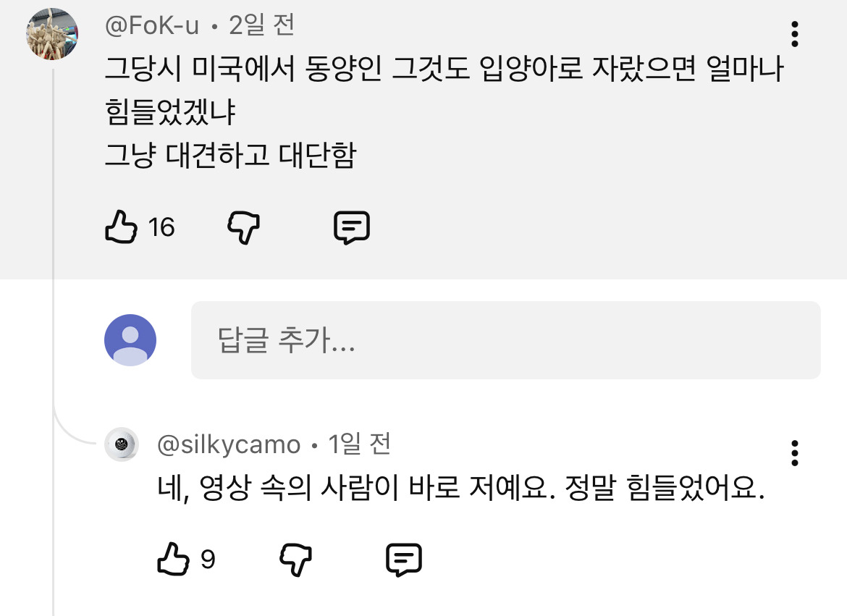The width and height of the screenshot is (847, 616).
Task: Expand the options menu beside @FoK-u's timestamp
Action: pyautogui.click(x=795, y=35)
